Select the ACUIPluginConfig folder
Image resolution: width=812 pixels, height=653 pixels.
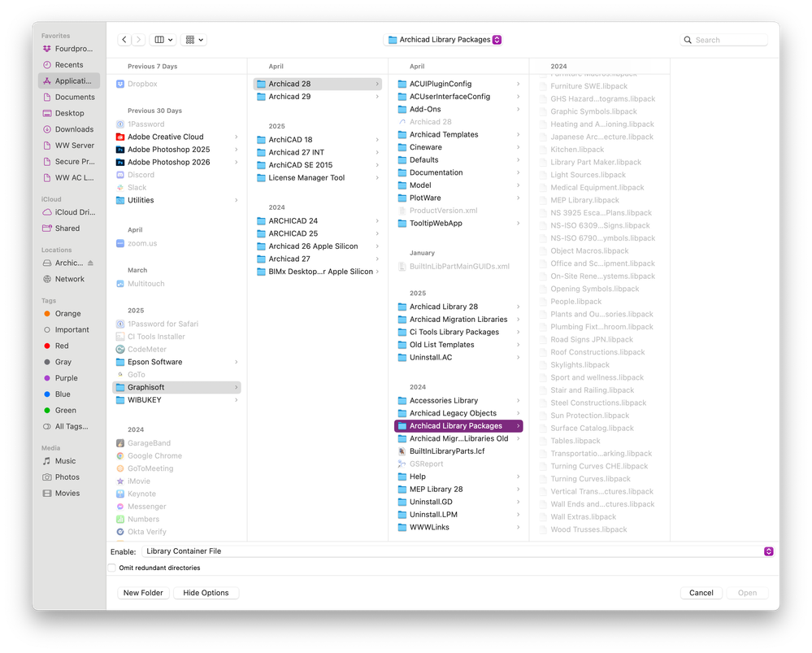click(x=458, y=84)
